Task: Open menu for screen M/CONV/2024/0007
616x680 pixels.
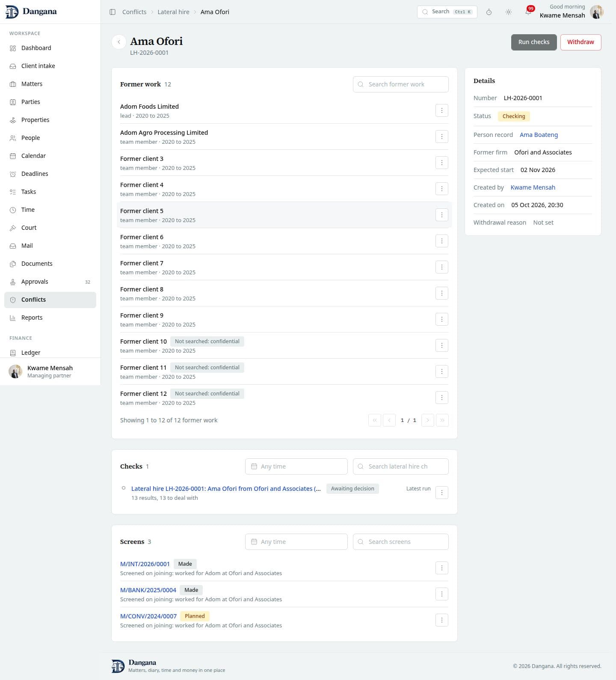Action: click(x=442, y=620)
